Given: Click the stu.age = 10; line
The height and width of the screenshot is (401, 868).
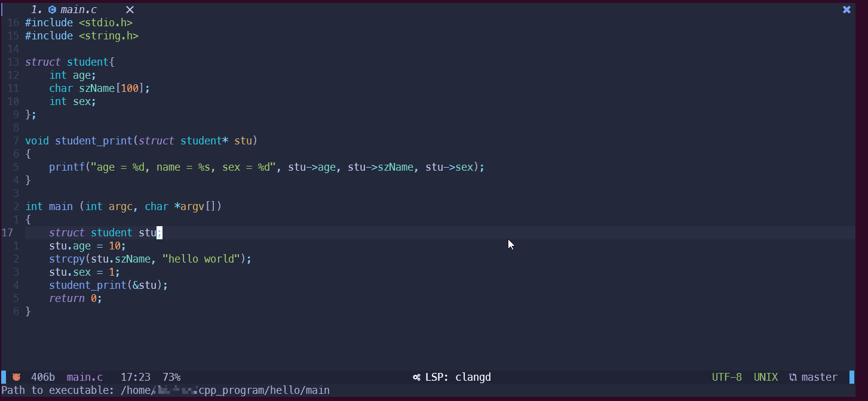Looking at the screenshot, I should pyautogui.click(x=88, y=246).
